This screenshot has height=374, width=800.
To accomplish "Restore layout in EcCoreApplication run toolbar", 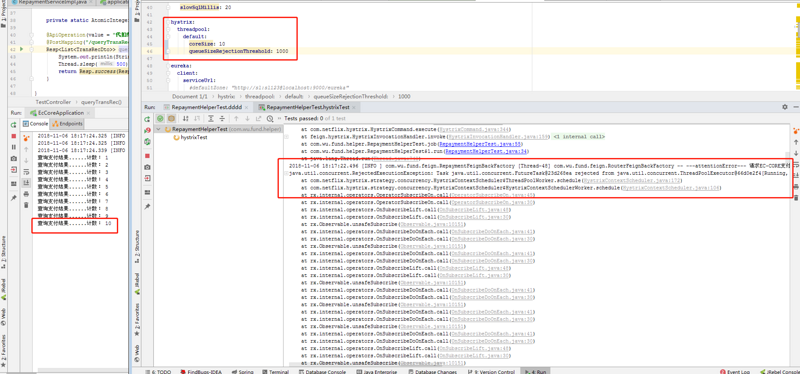I will (x=14, y=183).
